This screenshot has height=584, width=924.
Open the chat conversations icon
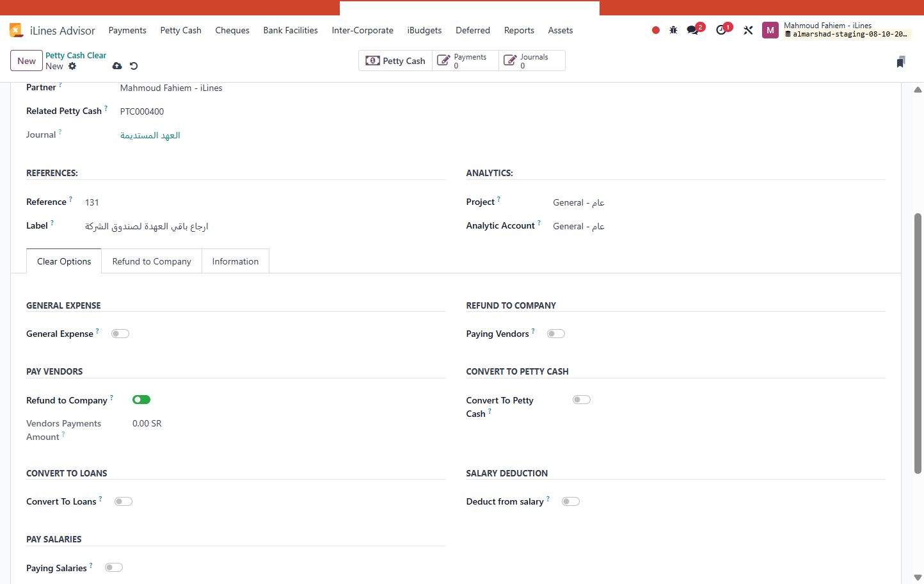coord(692,30)
